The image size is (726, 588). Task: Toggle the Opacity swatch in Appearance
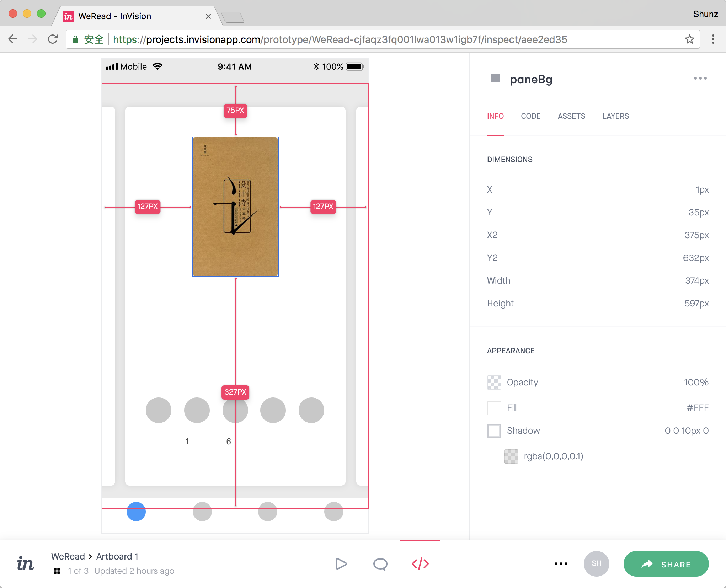pos(494,383)
